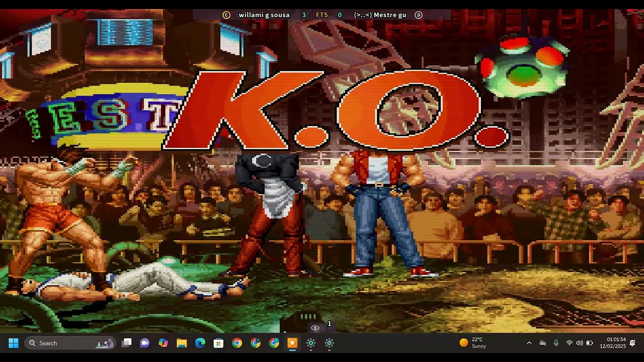The height and width of the screenshot is (362, 644).
Task: Open the purple Teams chat icon
Action: (145, 343)
